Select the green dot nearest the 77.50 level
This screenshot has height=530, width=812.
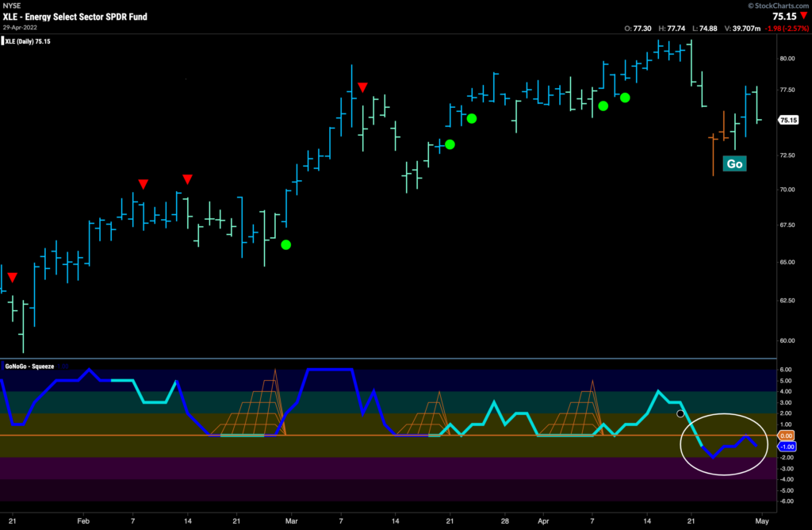(x=625, y=98)
